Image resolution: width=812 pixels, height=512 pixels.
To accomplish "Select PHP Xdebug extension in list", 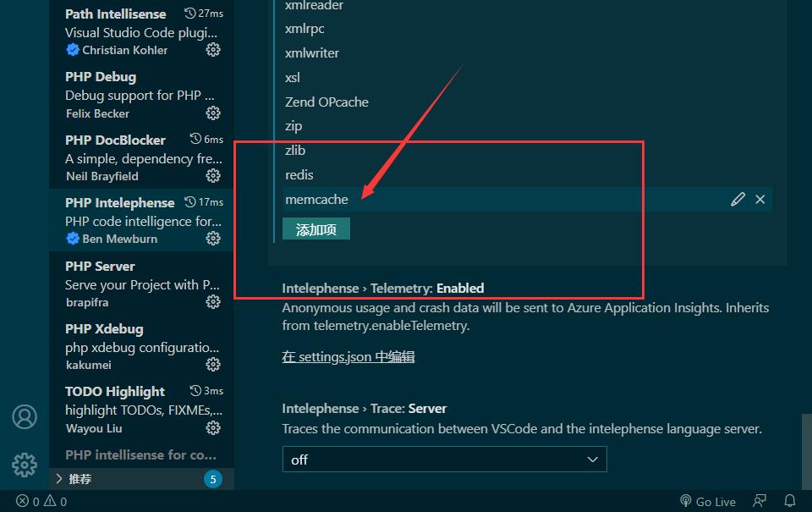I will (141, 346).
